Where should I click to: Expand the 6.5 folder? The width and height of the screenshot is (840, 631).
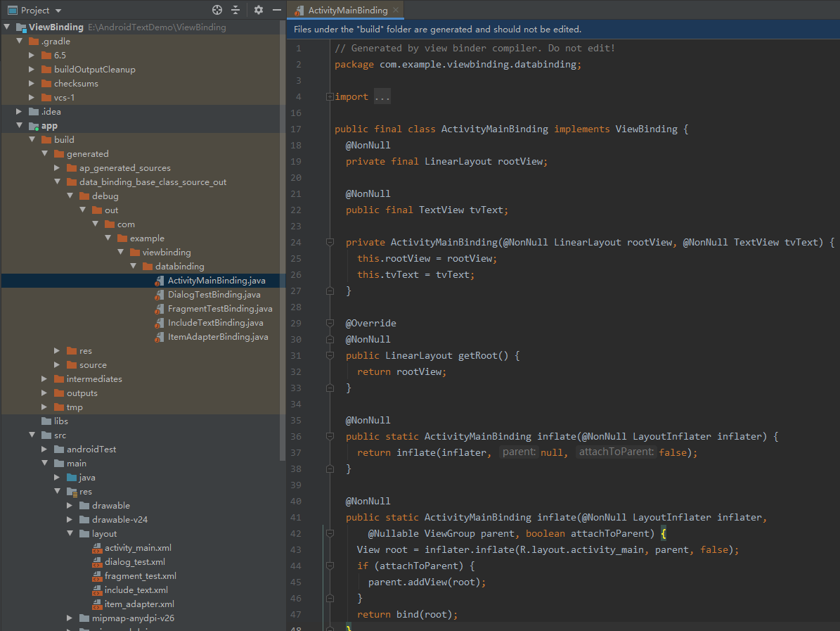pos(32,55)
